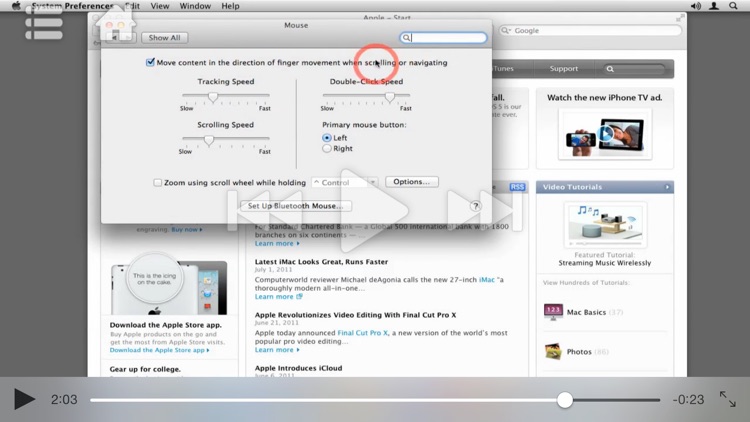Open the Photos tutorials icon
This screenshot has height=422, width=750.
(553, 352)
